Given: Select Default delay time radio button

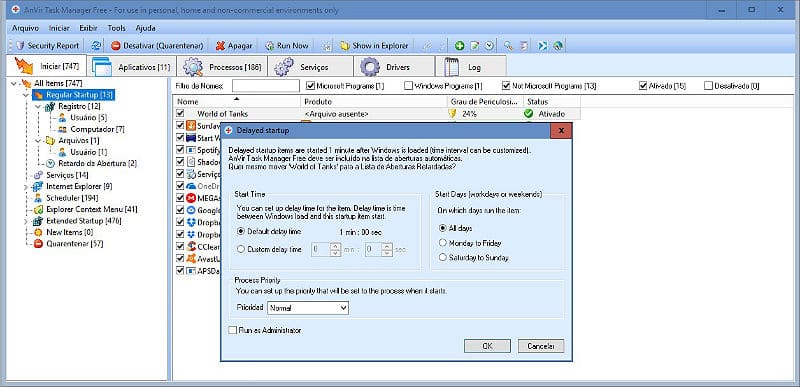Looking at the screenshot, I should pos(241,231).
